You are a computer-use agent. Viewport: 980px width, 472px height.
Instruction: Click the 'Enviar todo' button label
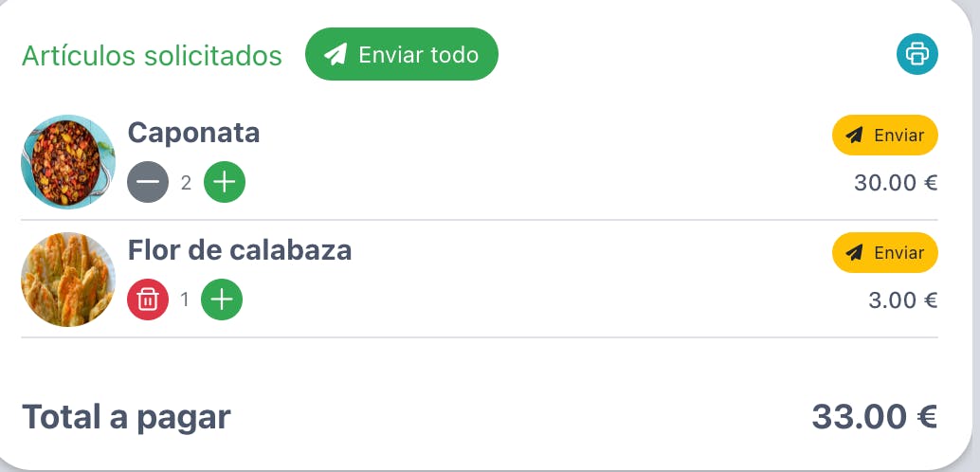click(418, 55)
